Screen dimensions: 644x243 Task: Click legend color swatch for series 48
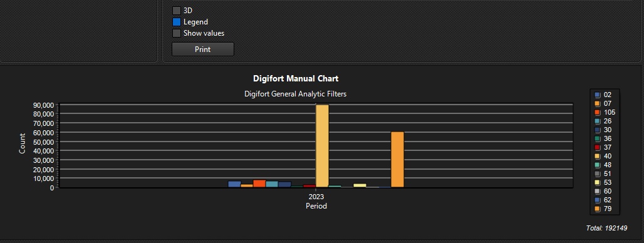point(598,165)
